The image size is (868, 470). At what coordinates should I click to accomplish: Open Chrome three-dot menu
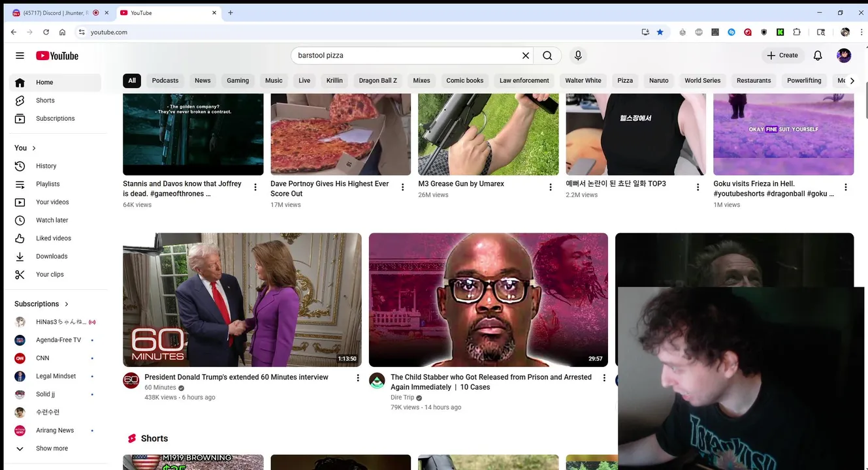tap(861, 32)
